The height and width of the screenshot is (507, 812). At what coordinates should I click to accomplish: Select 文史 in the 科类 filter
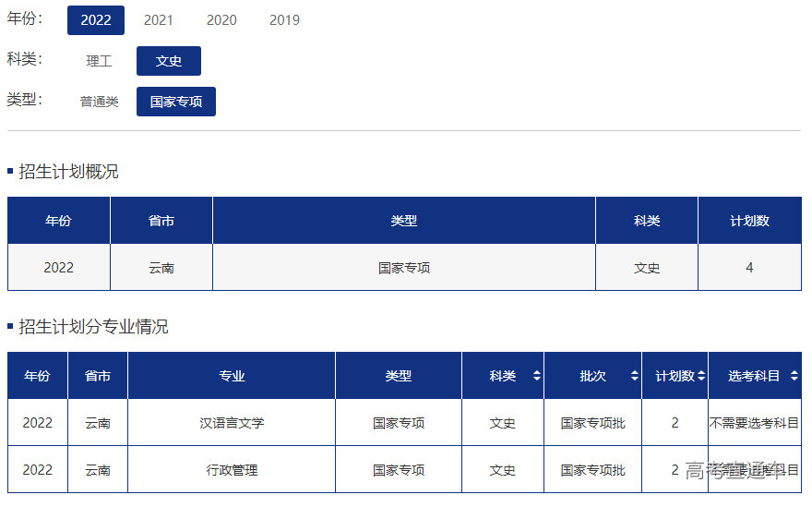(x=169, y=61)
